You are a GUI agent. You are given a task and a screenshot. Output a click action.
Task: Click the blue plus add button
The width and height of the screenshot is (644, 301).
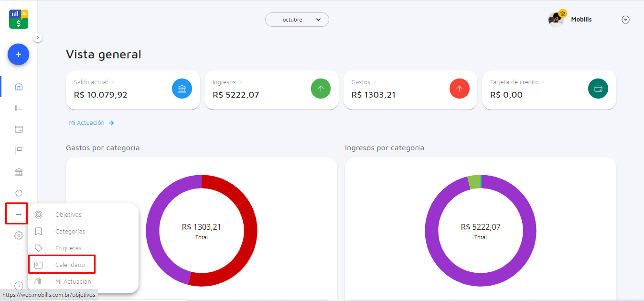(18, 55)
